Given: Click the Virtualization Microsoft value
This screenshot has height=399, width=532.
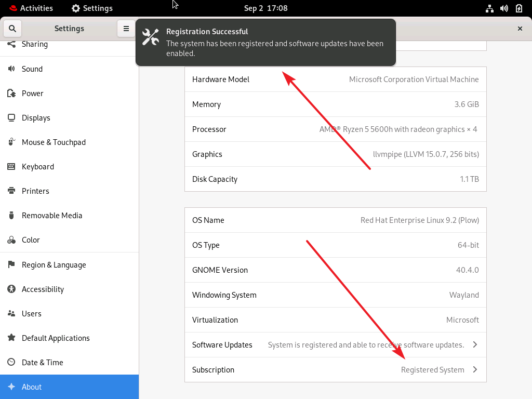Looking at the screenshot, I should coord(462,320).
